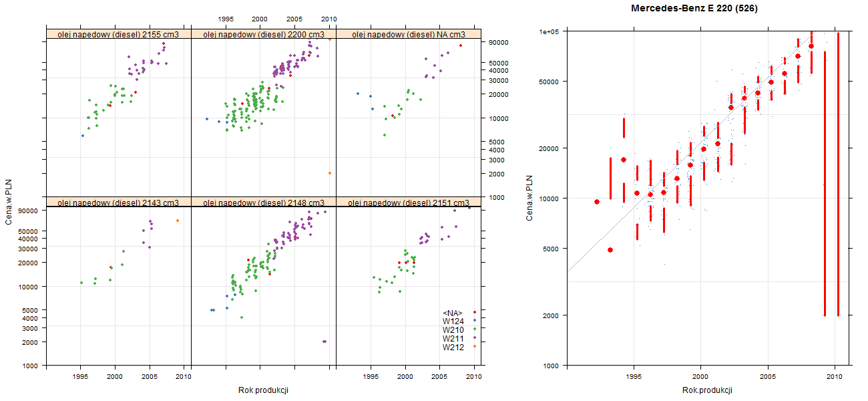Select the panel header 'olej napedowy (diesel) 2148 cm3'
This screenshot has width=868, height=401.
264,202
